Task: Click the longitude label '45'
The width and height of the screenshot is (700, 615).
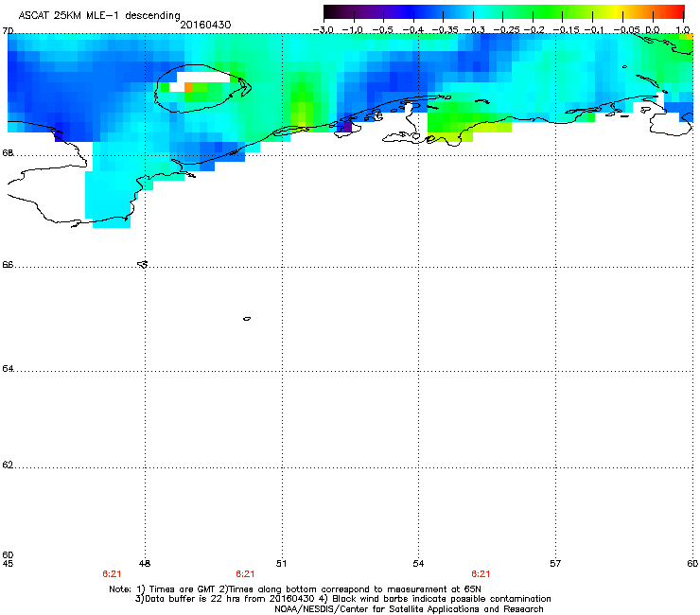Action: [x=8, y=564]
